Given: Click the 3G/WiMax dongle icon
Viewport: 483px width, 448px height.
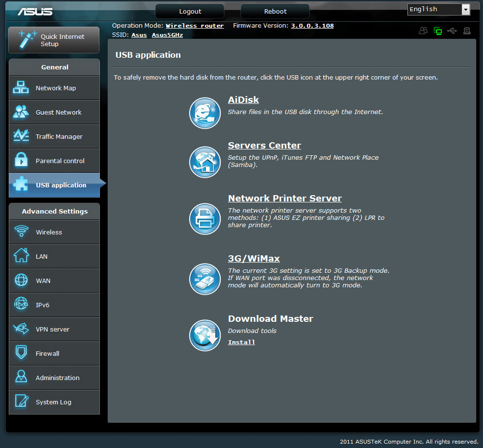Looking at the screenshot, I should tap(205, 279).
